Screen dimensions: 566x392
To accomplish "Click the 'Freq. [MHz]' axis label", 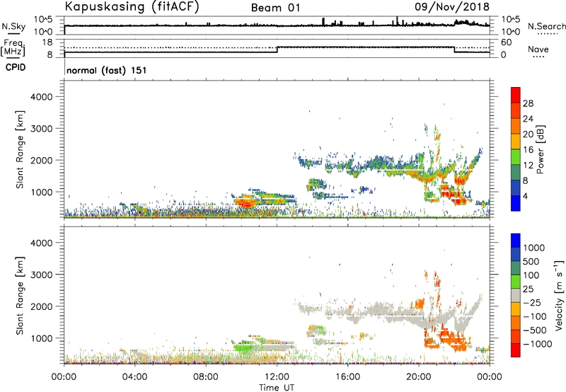I will coord(13,48).
